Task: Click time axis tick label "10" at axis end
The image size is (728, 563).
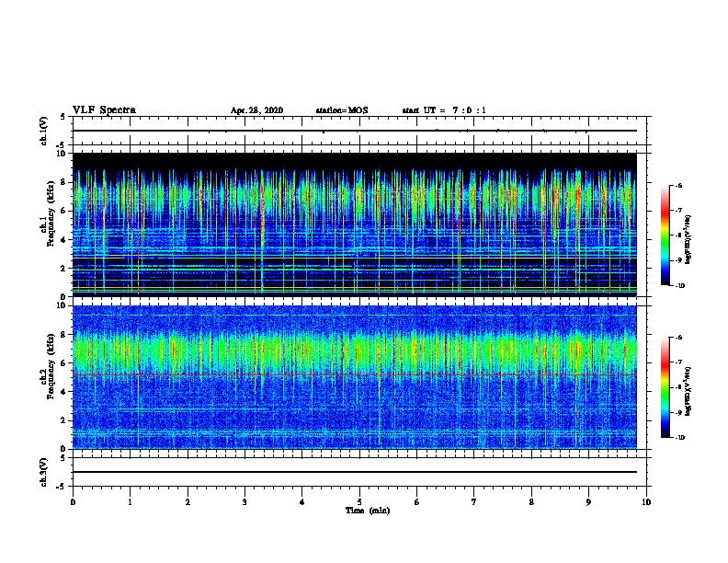Action: (x=646, y=502)
